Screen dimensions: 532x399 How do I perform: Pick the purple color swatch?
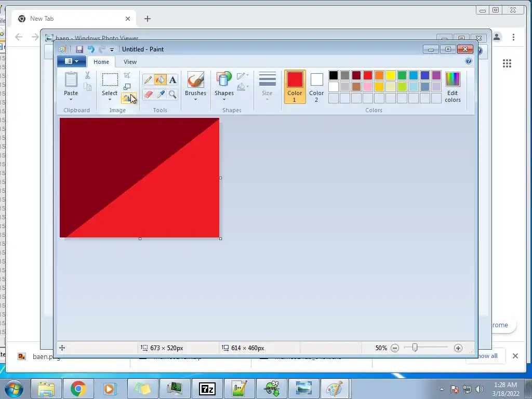(436, 75)
